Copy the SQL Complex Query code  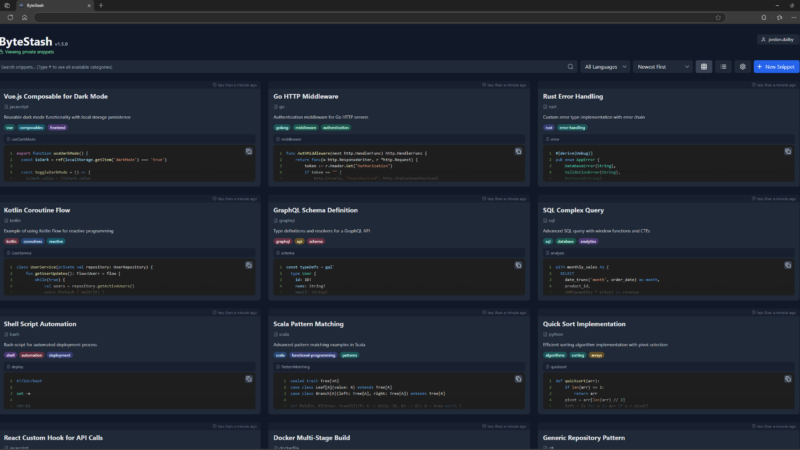tap(788, 264)
